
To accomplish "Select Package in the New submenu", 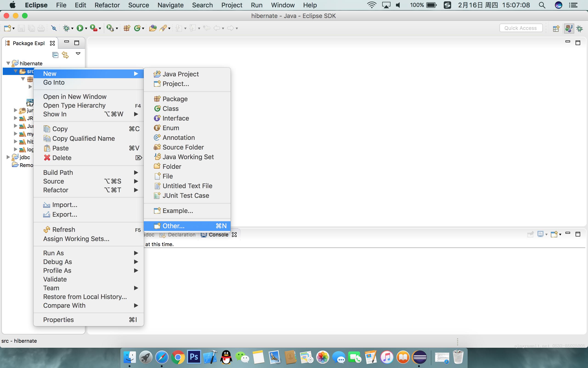I will (187, 99).
